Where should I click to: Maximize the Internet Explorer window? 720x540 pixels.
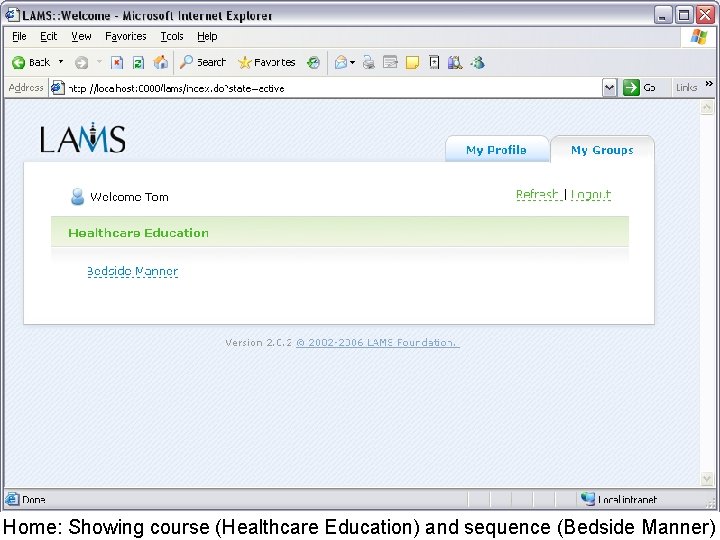tap(684, 15)
